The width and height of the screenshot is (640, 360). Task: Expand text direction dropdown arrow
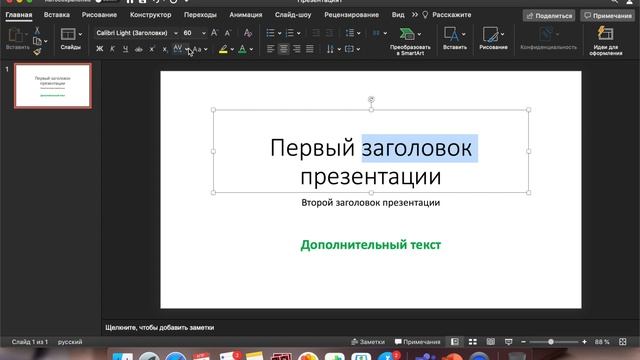pos(339,49)
